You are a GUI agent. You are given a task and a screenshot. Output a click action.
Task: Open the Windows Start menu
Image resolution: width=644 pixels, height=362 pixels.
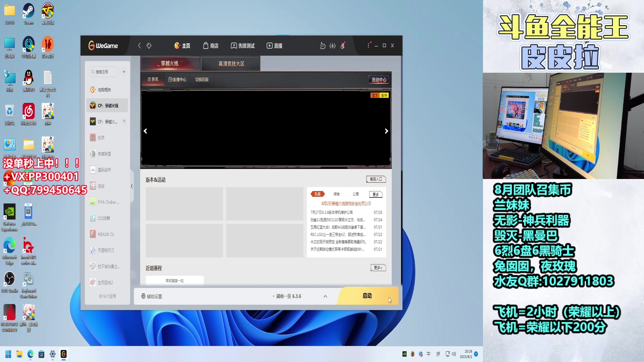point(8,354)
